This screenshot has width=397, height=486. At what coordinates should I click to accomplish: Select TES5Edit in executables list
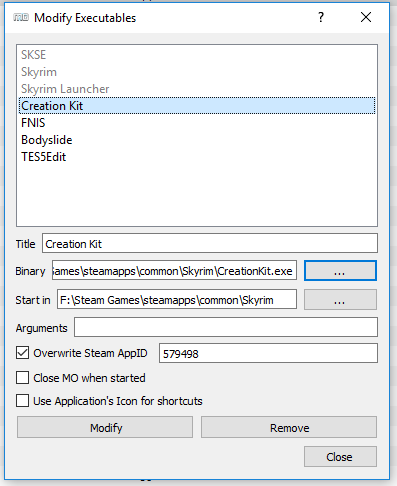(x=197, y=157)
